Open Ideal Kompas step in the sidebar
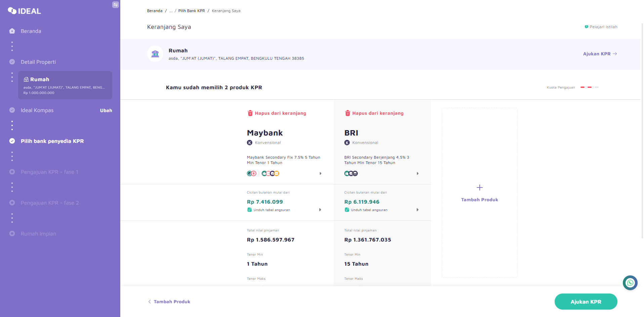This screenshot has width=644, height=317. tap(37, 110)
